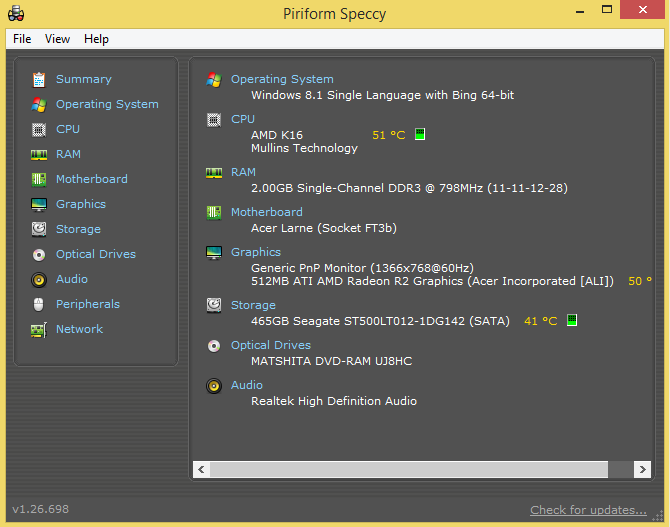The width and height of the screenshot is (670, 527).
Task: Click the Motherboard heading link in main panel
Action: [267, 212]
